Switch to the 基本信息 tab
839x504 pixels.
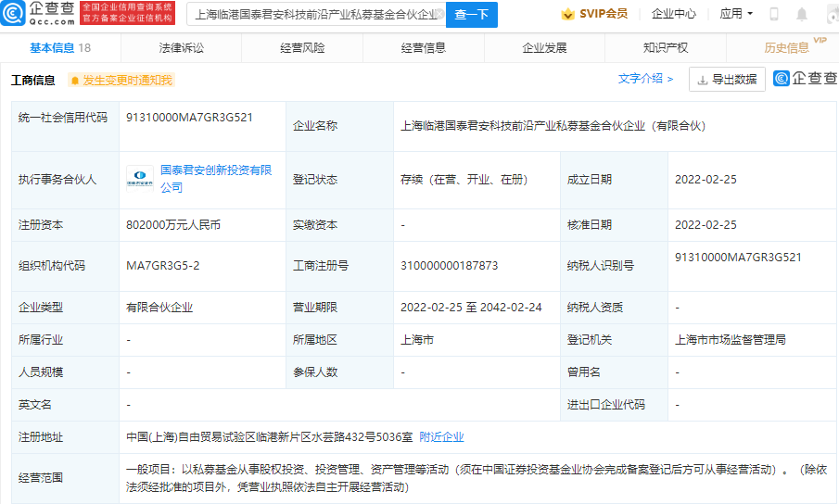point(60,48)
